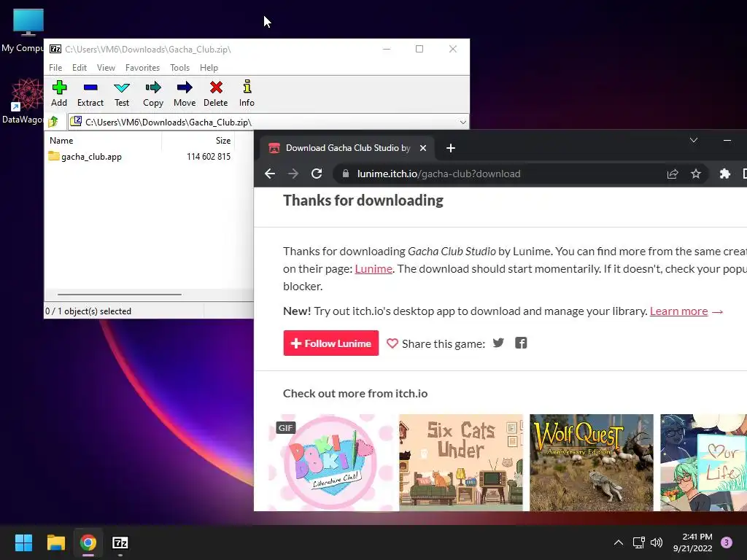The image size is (747, 560).
Task: Open network status in system tray
Action: 638,542
